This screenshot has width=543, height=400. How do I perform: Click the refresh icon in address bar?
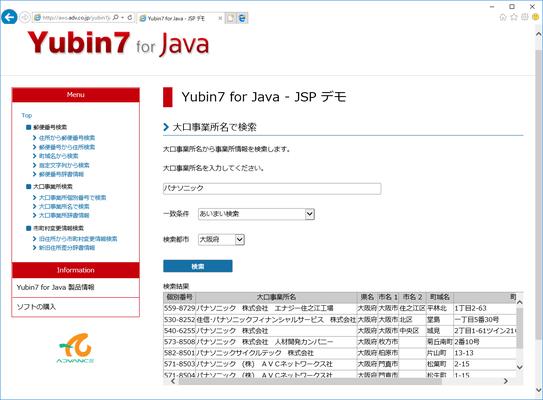[x=130, y=17]
